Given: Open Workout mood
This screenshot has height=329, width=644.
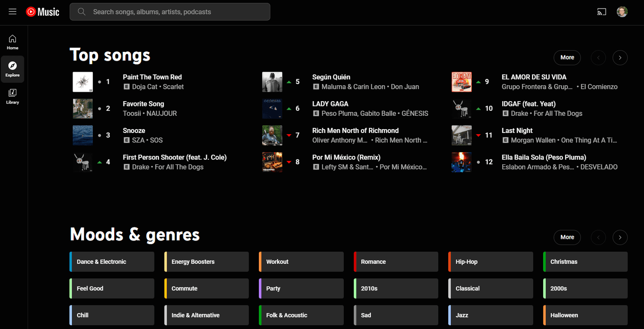Looking at the screenshot, I should pyautogui.click(x=301, y=262).
